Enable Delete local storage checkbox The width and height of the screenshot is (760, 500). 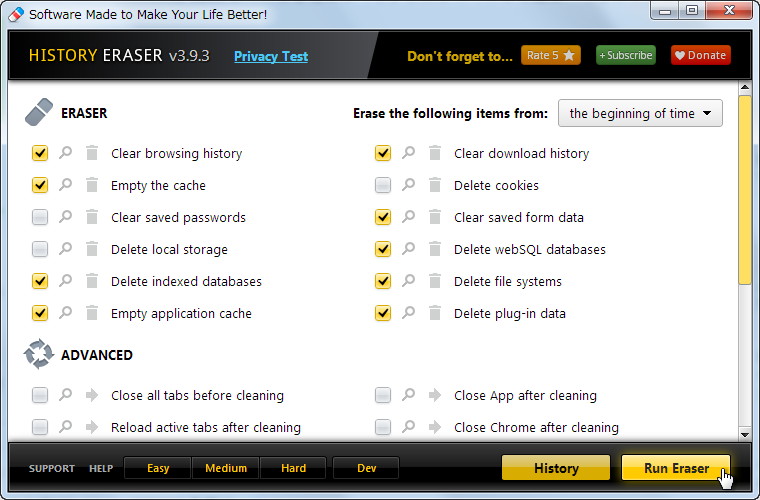40,249
